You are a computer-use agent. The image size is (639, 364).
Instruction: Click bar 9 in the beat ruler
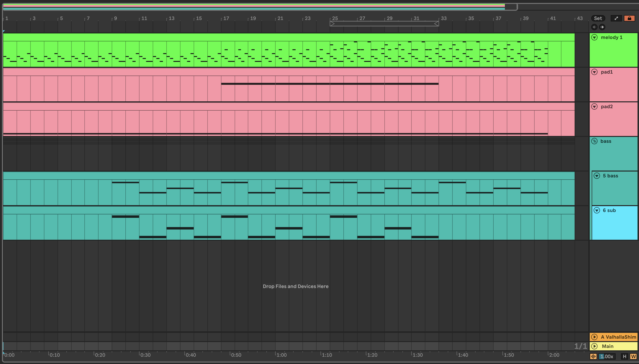pyautogui.click(x=115, y=18)
